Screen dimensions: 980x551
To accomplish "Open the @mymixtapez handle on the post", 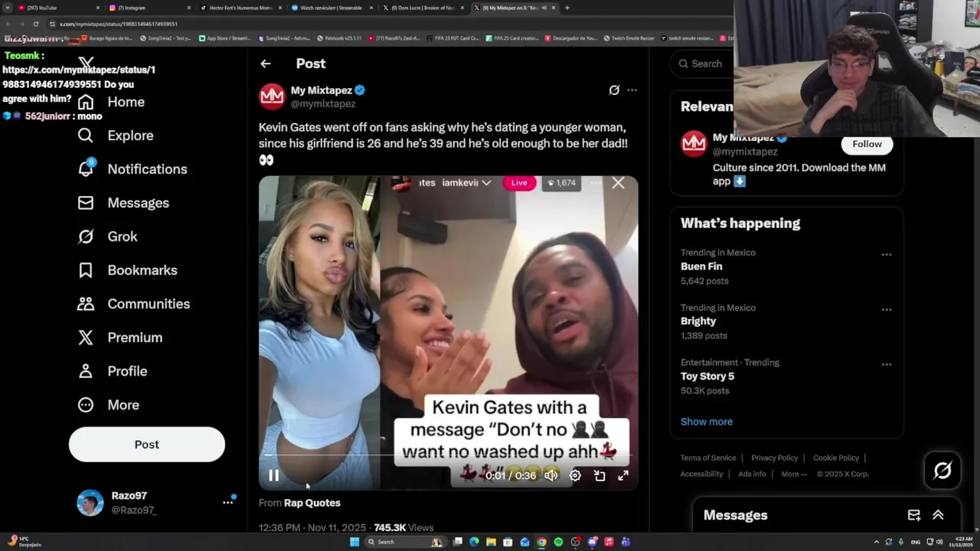I will click(x=323, y=104).
